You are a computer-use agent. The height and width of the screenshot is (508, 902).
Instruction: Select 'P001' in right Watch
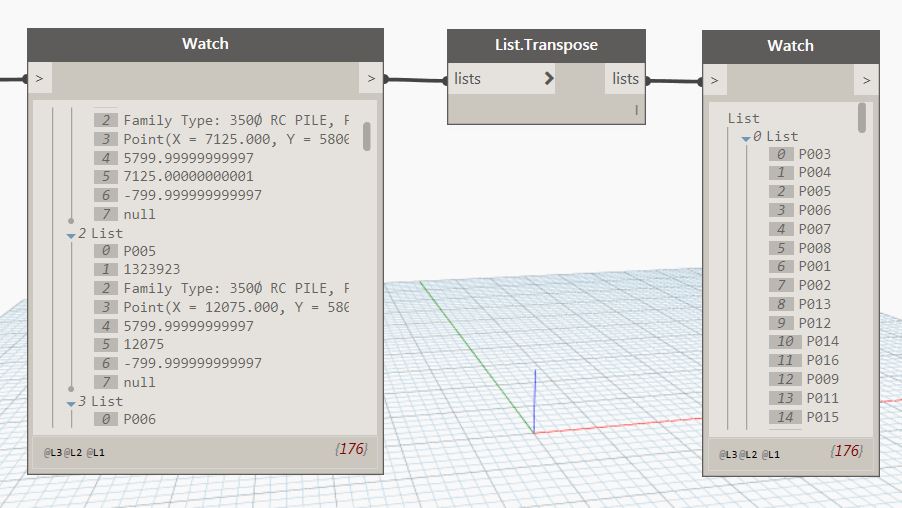point(815,266)
